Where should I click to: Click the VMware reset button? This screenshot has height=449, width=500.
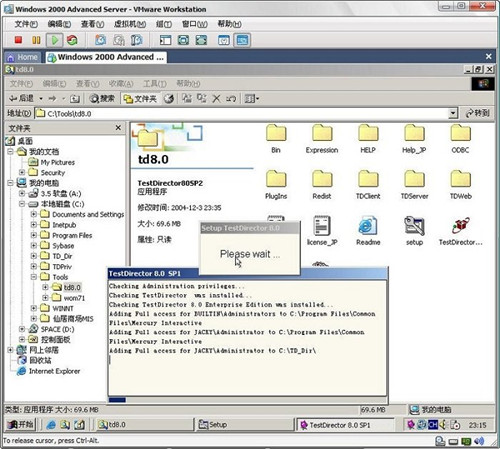click(x=72, y=40)
